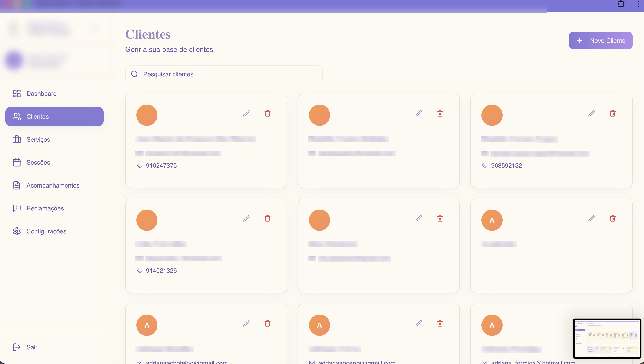Click the A avatar on adrianaacbotelho card
644x364 pixels.
(x=147, y=325)
